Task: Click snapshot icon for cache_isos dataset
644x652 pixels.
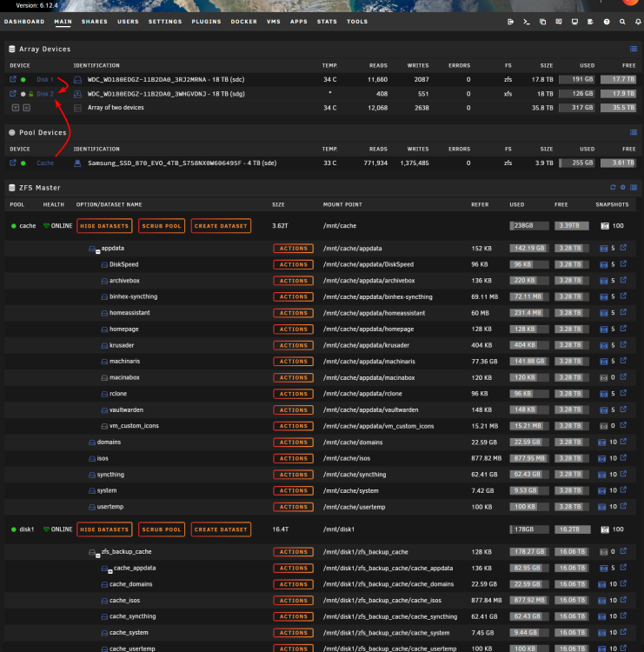Action: coord(601,601)
